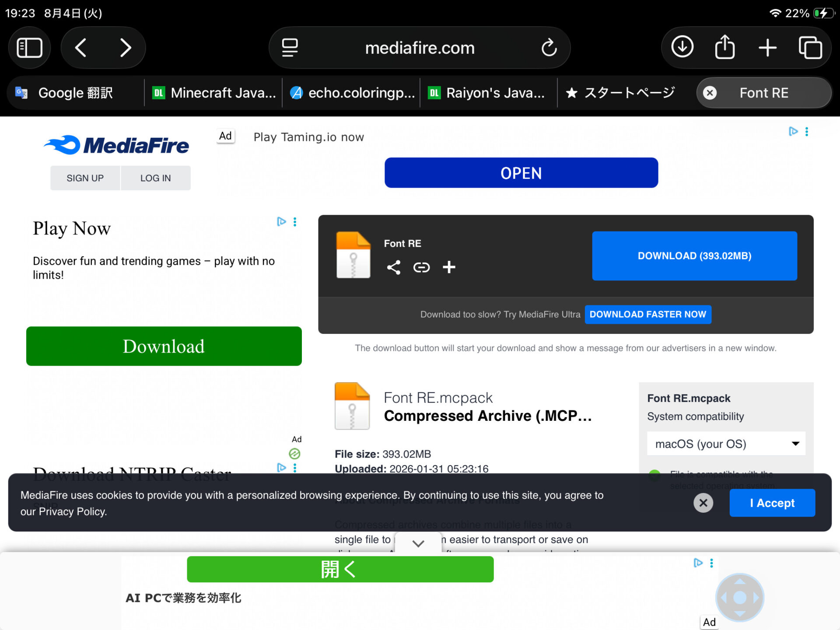The width and height of the screenshot is (840, 630).
Task: Check the Wi-Fi status icon
Action: [x=775, y=13]
